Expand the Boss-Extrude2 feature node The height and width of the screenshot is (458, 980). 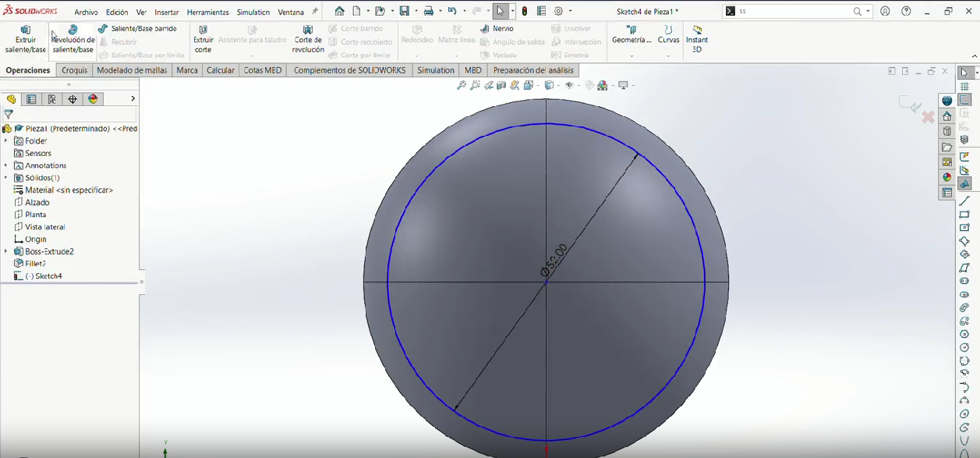6,251
